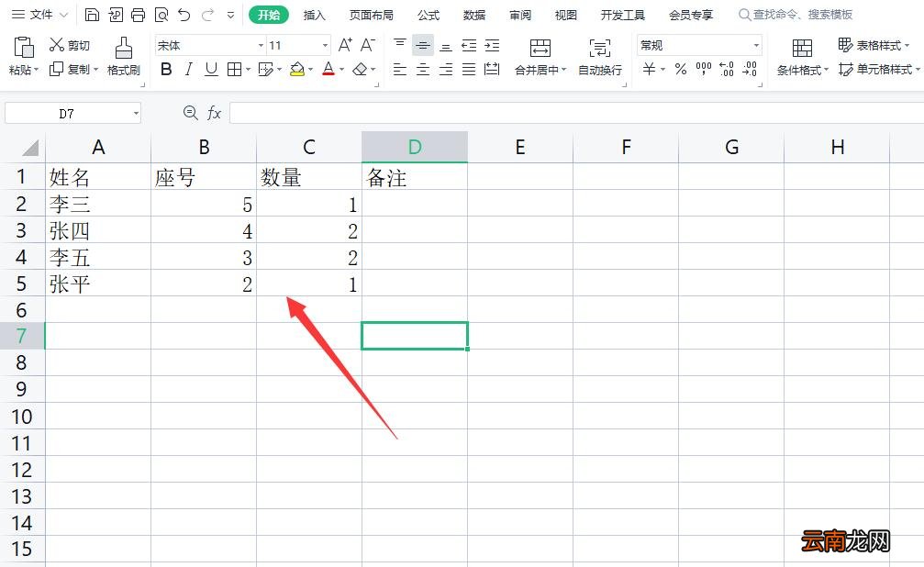This screenshot has height=567, width=924.
Task: Switch to the 插入 Insert tab
Action: [x=314, y=15]
